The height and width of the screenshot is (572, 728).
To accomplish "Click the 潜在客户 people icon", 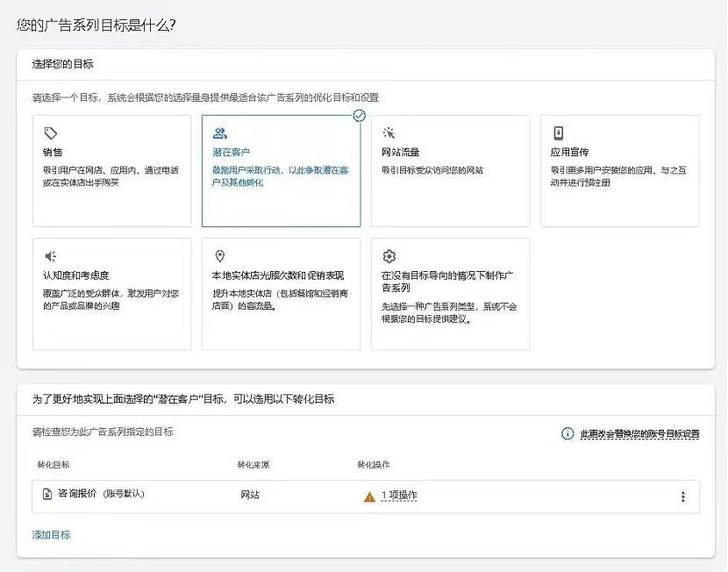I will 220,133.
